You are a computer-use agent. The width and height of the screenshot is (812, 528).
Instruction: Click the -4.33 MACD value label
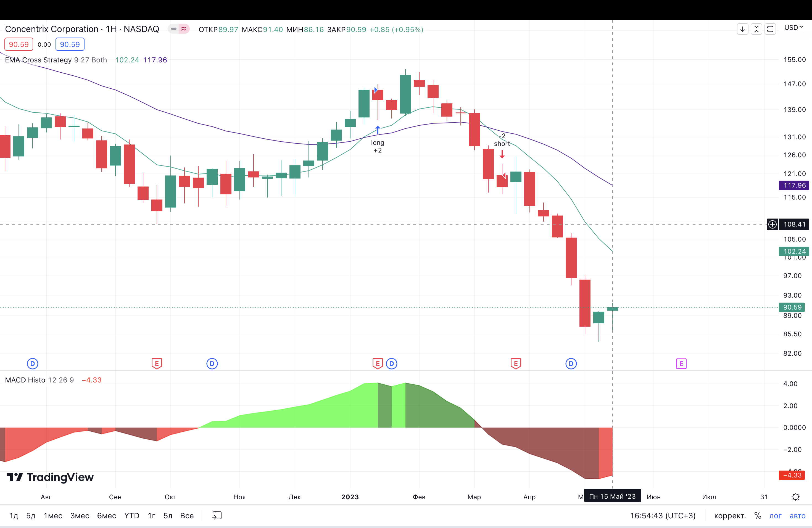(792, 475)
